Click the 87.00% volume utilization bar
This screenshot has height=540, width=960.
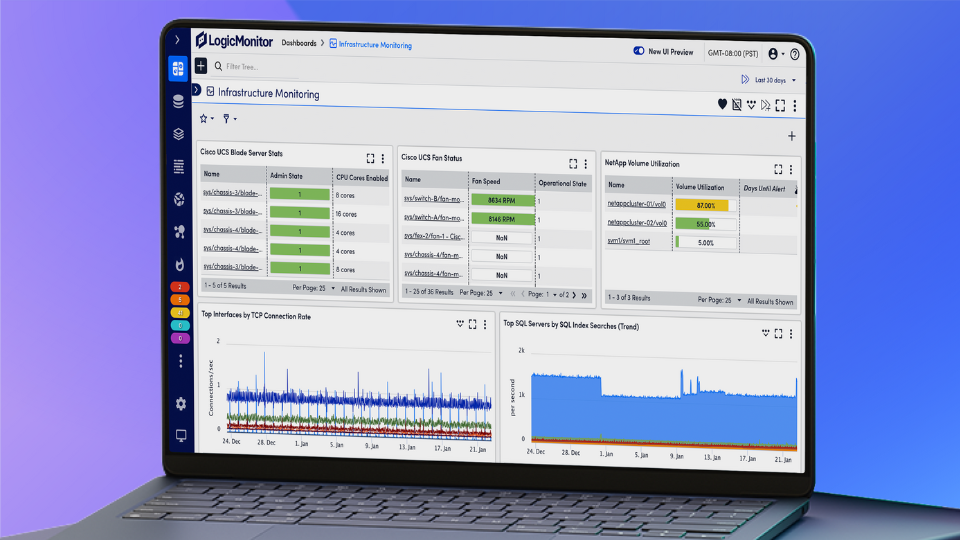(x=705, y=205)
